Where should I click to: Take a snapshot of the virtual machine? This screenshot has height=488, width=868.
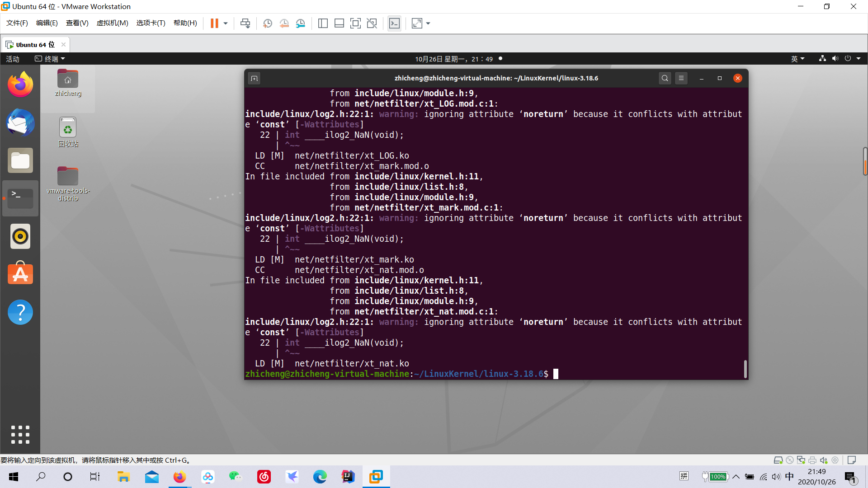click(268, 23)
